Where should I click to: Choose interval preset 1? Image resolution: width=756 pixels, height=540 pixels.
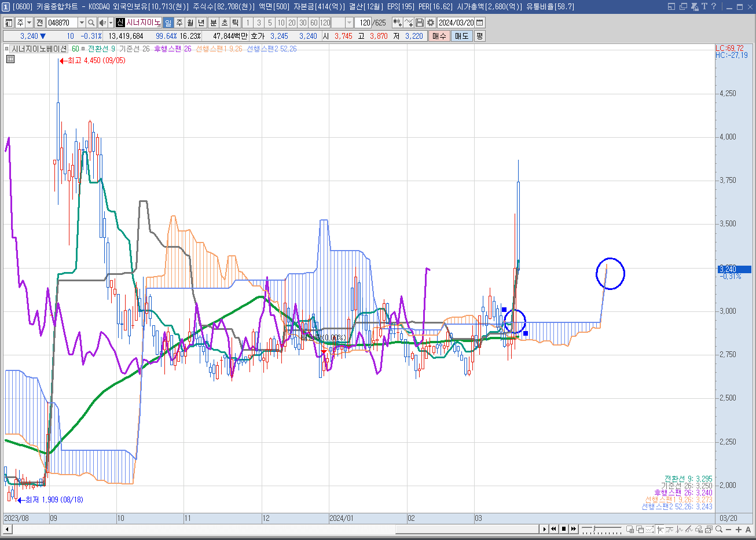pos(248,23)
